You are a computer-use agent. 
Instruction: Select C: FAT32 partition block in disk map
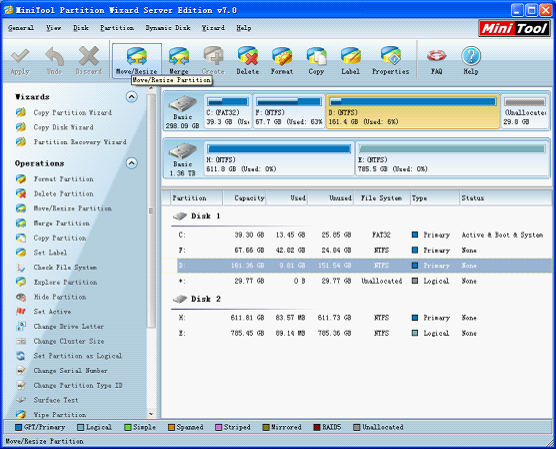228,111
